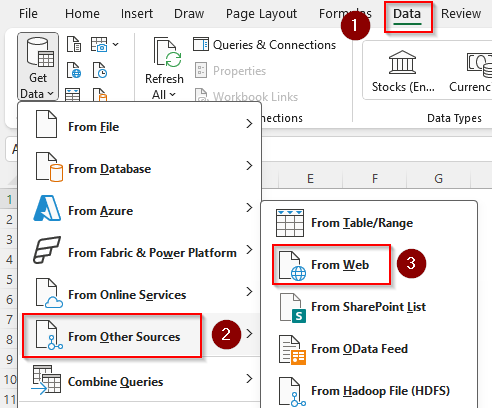The image size is (492, 408).
Task: Switch to the Data ribbon tab
Action: tap(407, 14)
